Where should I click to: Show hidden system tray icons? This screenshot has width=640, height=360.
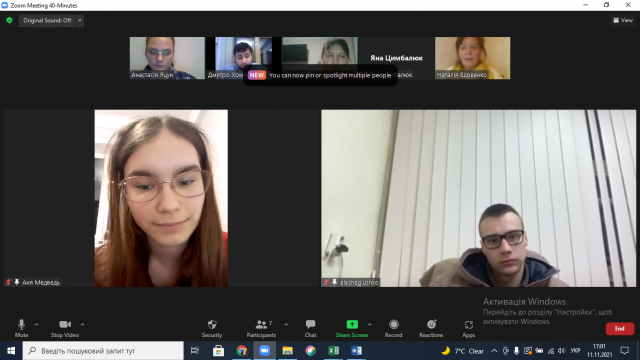pos(494,351)
